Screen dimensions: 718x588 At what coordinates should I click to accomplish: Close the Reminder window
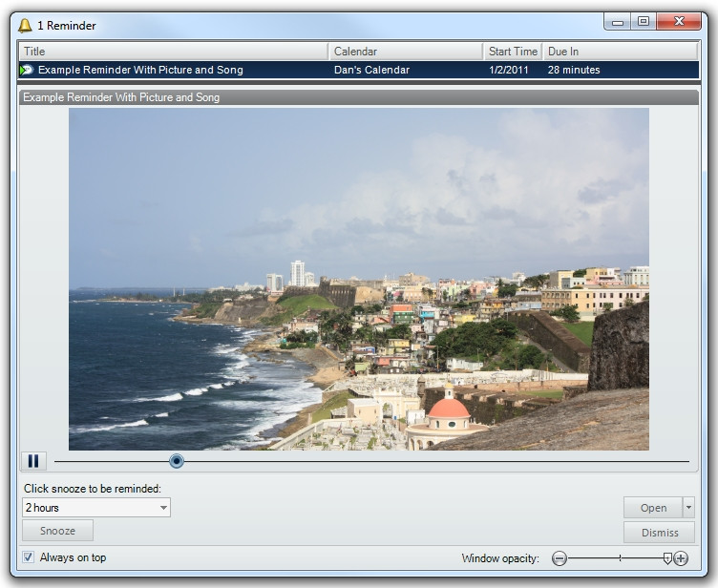pos(679,22)
